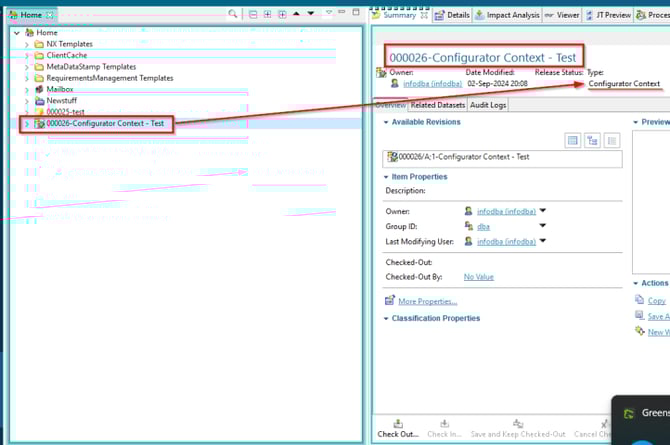Click the first view icon above revisions list
670x445 pixels.
pyautogui.click(x=573, y=141)
